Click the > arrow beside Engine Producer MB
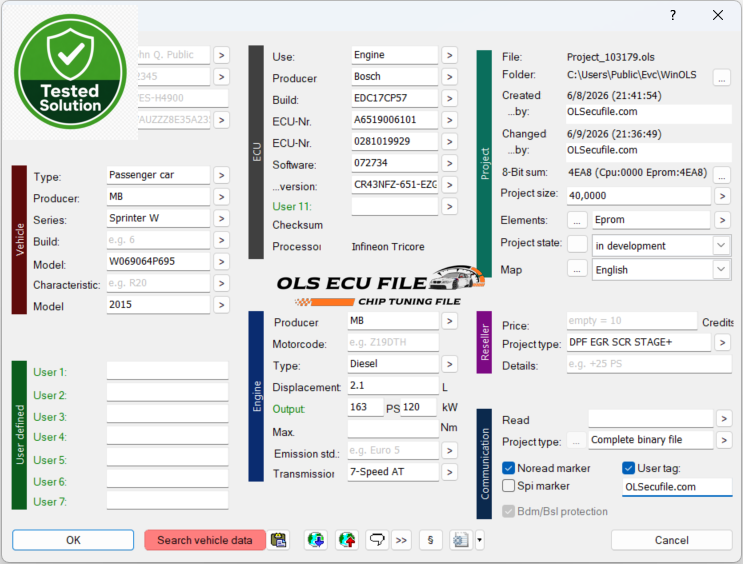 [450, 321]
